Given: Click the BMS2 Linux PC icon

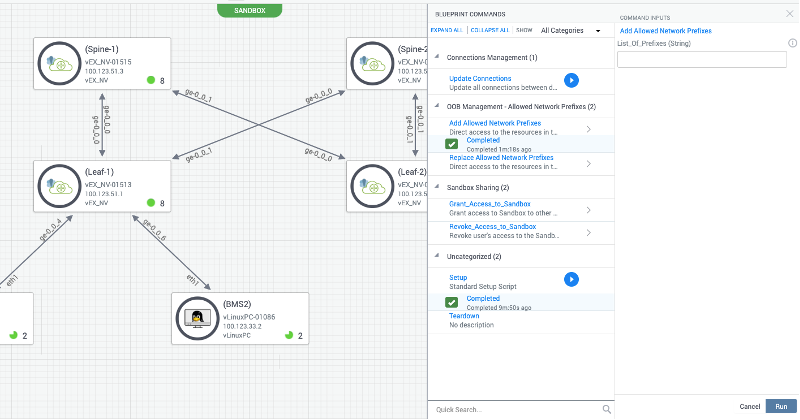Looking at the screenshot, I should pos(199,319).
